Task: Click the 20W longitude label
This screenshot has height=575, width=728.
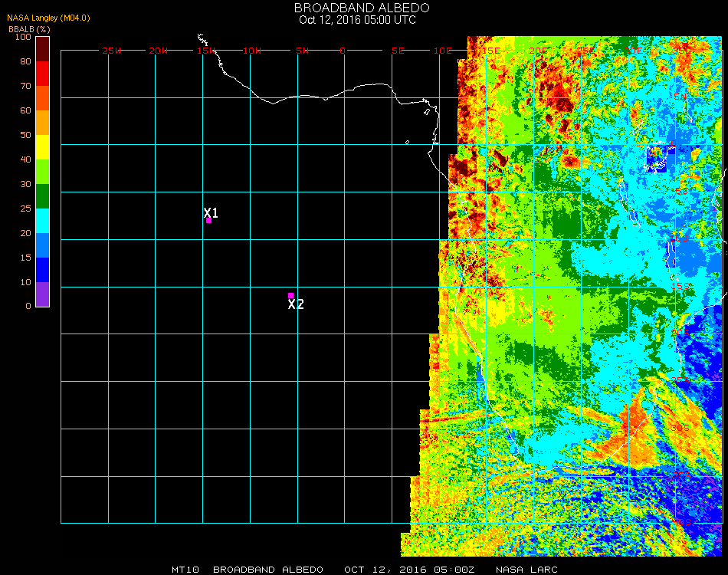Action: click(159, 51)
